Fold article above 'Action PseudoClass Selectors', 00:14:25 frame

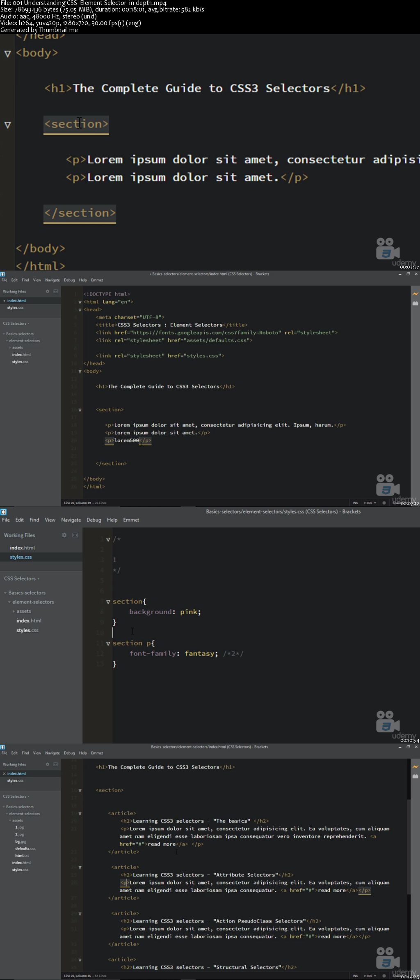click(80, 914)
